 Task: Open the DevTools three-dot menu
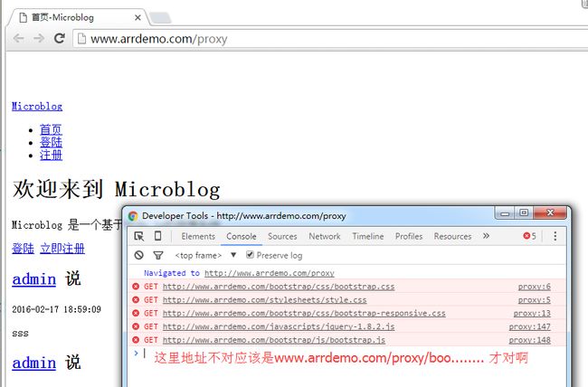[555, 236]
